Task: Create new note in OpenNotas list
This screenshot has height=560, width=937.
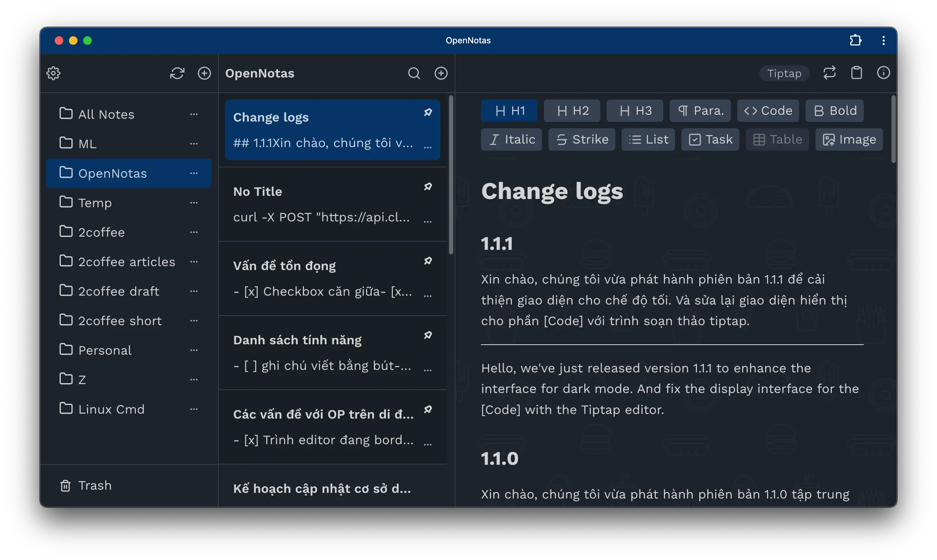Action: click(x=441, y=73)
